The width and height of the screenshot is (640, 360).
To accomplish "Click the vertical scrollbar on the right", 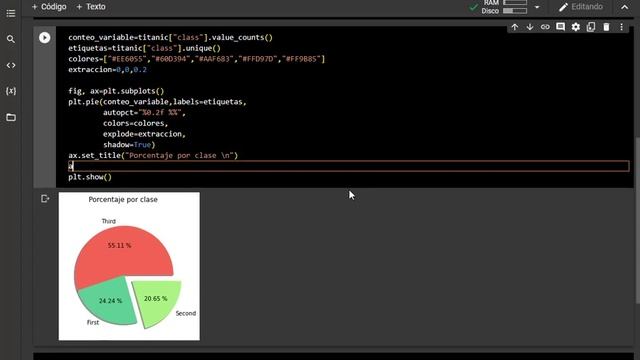I will pyautogui.click(x=638, y=220).
